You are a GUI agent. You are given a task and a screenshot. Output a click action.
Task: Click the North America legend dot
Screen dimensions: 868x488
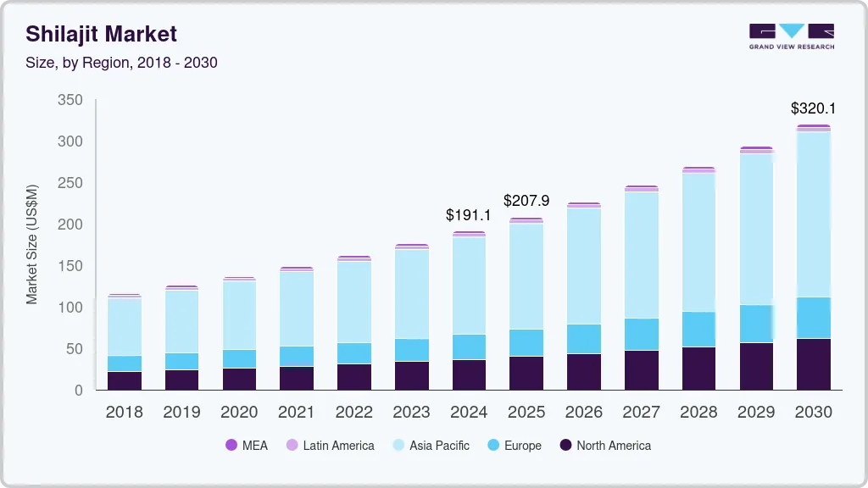coord(565,445)
